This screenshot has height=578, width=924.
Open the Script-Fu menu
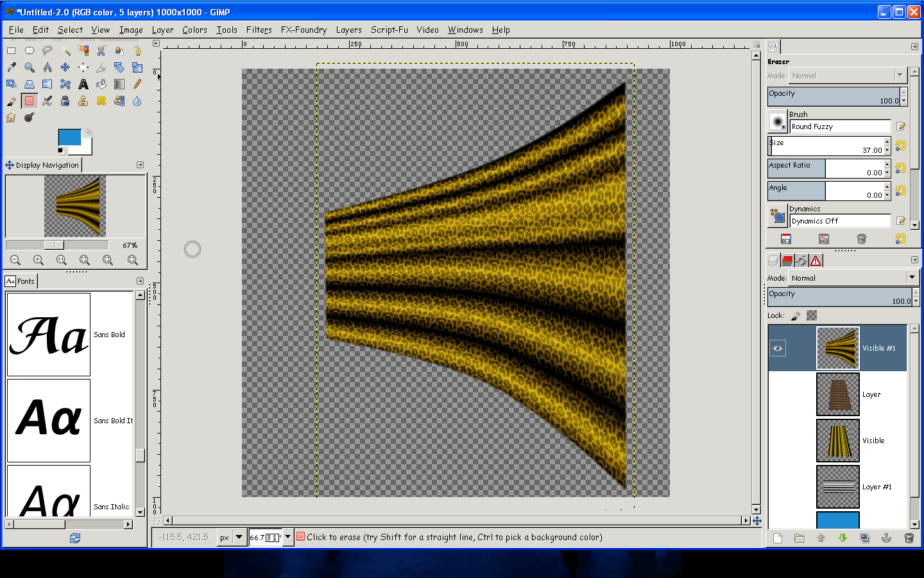pos(389,30)
